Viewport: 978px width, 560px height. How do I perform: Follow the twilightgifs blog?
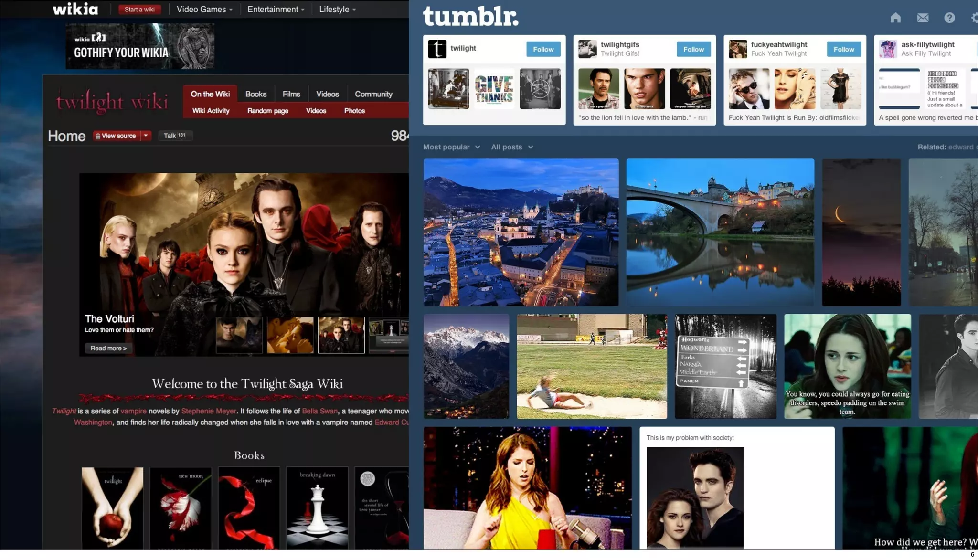pos(693,49)
